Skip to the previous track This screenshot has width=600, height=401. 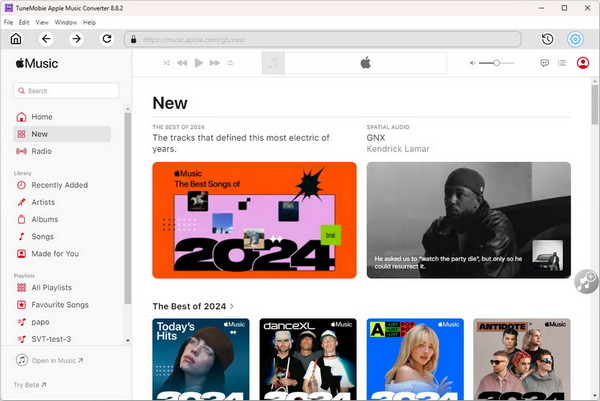click(182, 63)
